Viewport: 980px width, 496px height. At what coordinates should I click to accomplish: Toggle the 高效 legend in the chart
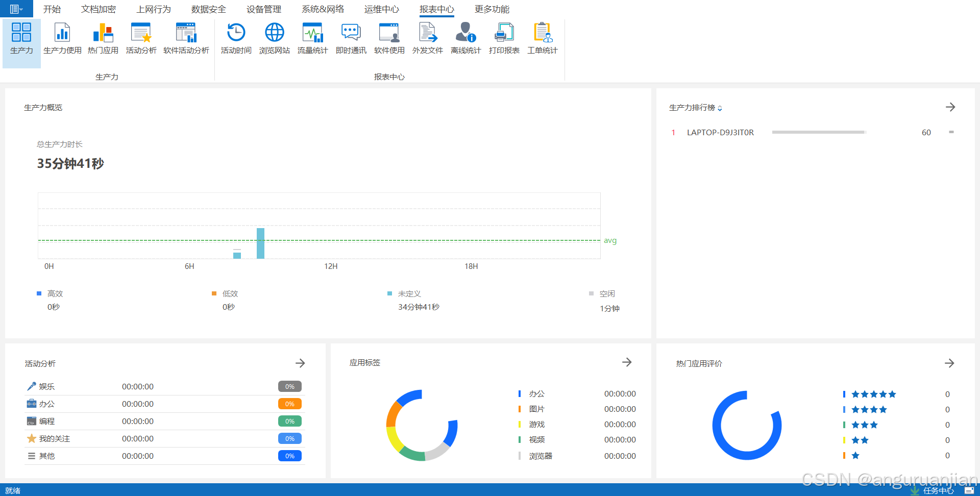point(50,293)
